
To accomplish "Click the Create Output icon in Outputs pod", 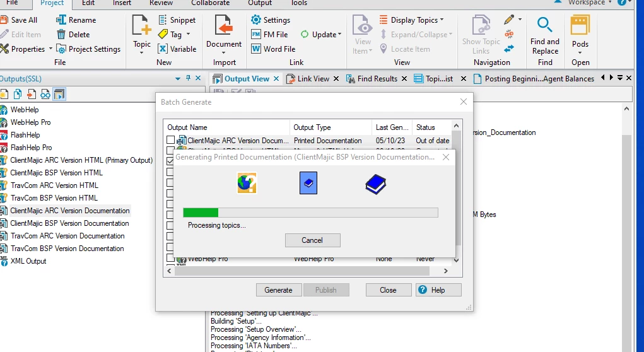I will [4, 95].
